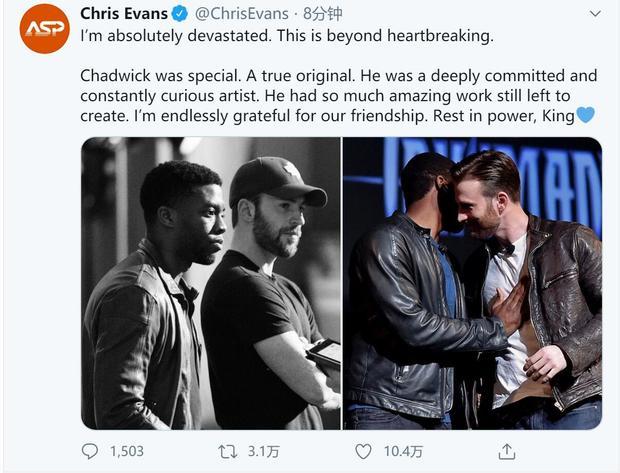Open the @ChrisEvans handle link
Screen dimensions: 620x473
(x=242, y=14)
